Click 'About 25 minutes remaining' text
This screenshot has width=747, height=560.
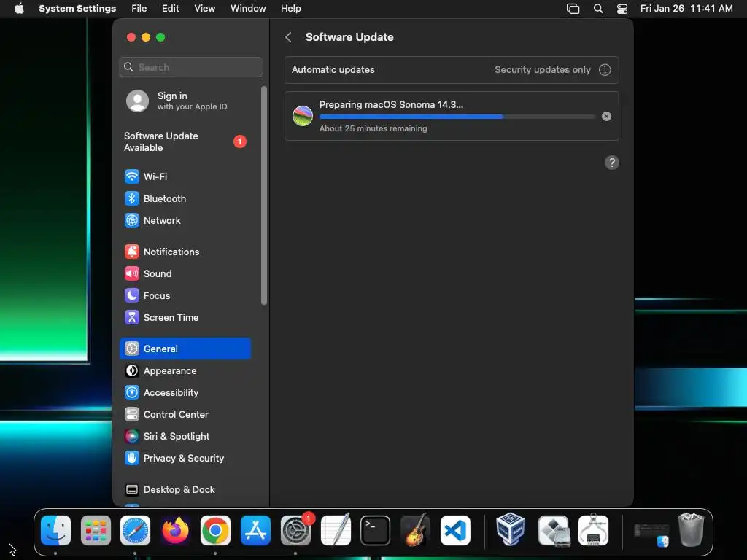tap(373, 128)
